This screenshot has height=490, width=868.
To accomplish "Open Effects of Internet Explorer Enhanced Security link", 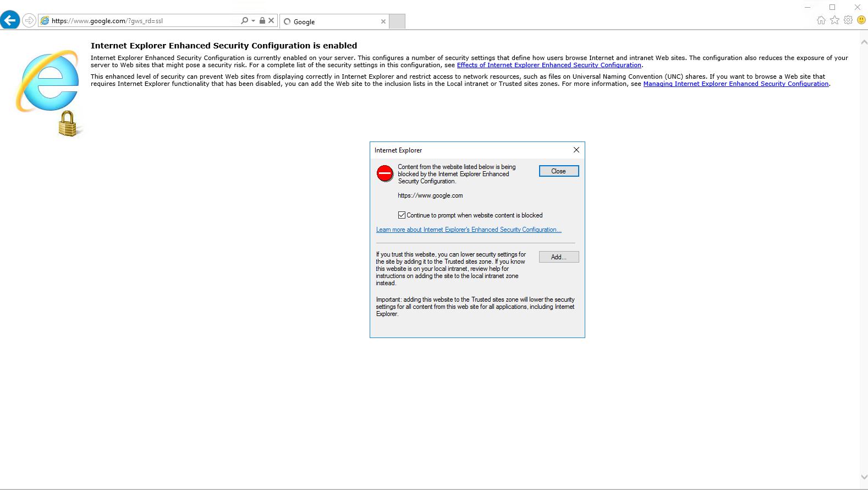I will (x=549, y=65).
